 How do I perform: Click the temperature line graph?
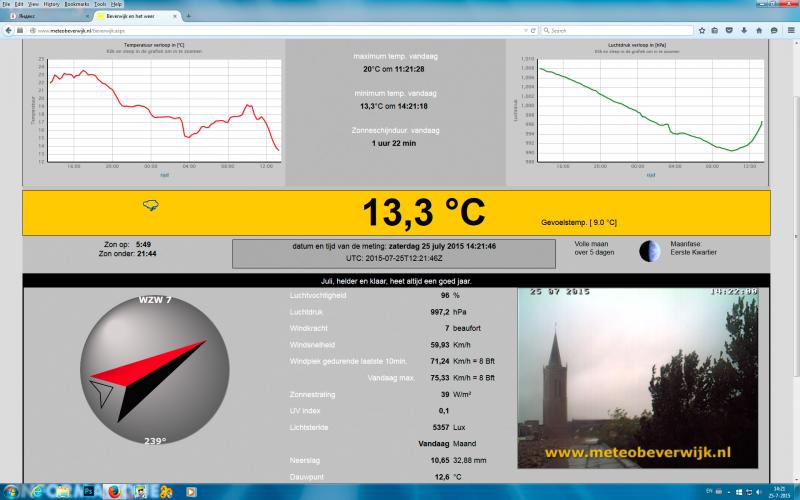tap(164, 111)
